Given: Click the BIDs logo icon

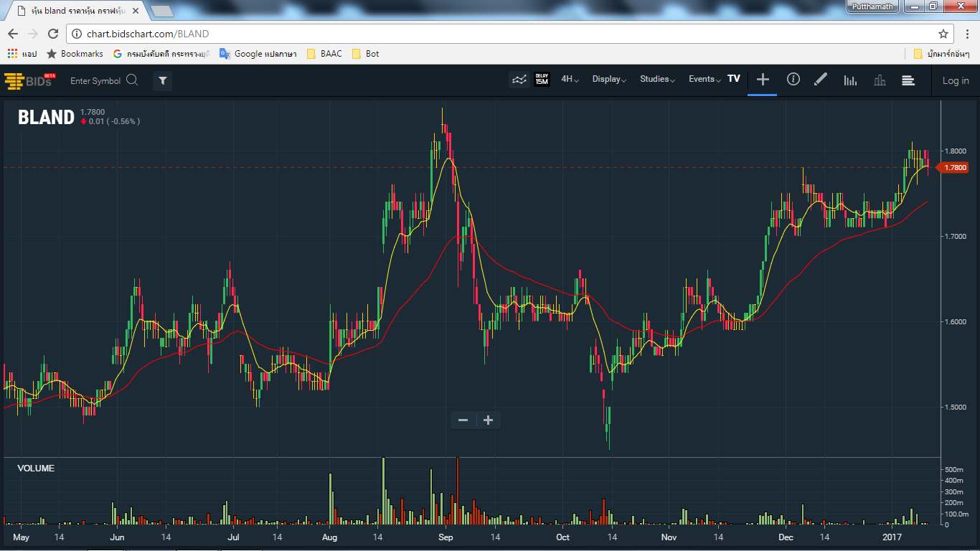Looking at the screenshot, I should pos(29,80).
